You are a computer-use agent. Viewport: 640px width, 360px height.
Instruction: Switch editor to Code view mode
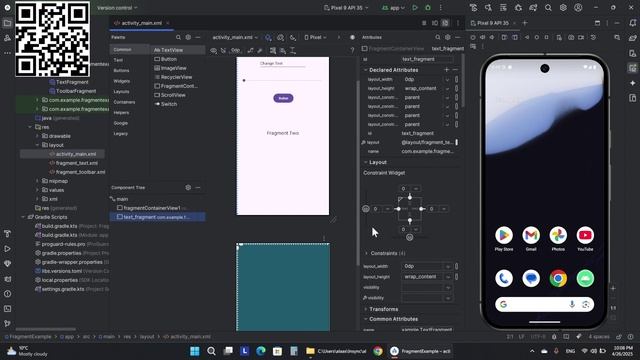coord(424,23)
